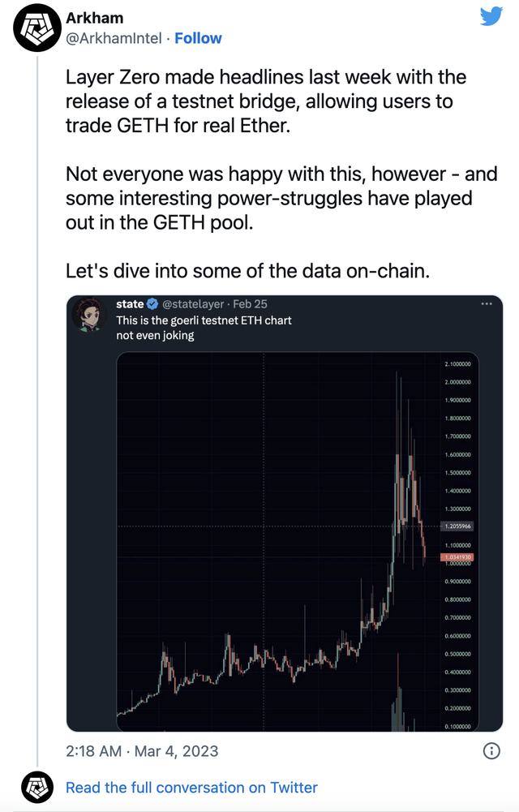
Task: Open the @statelayer handle in quoted tweet
Action: pyautogui.click(x=194, y=304)
